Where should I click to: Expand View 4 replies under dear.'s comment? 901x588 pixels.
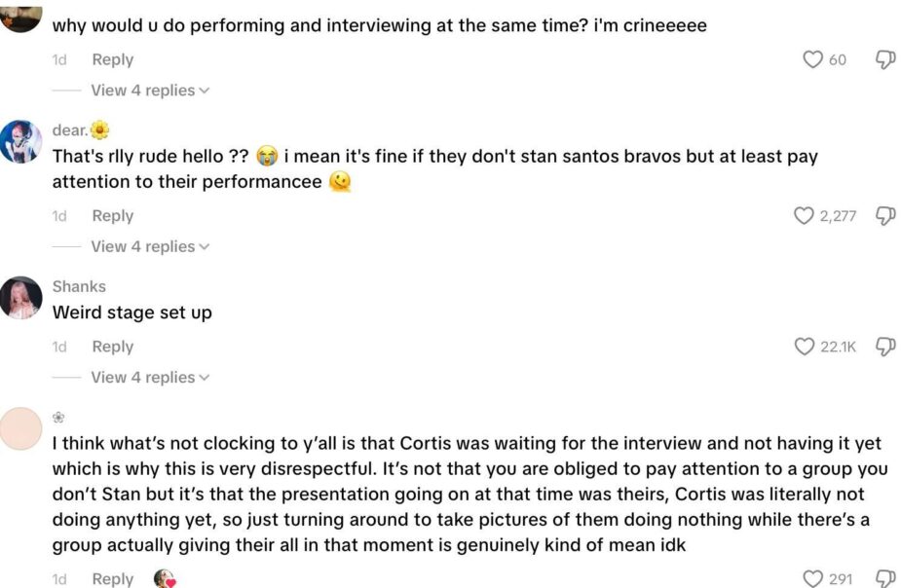click(150, 247)
